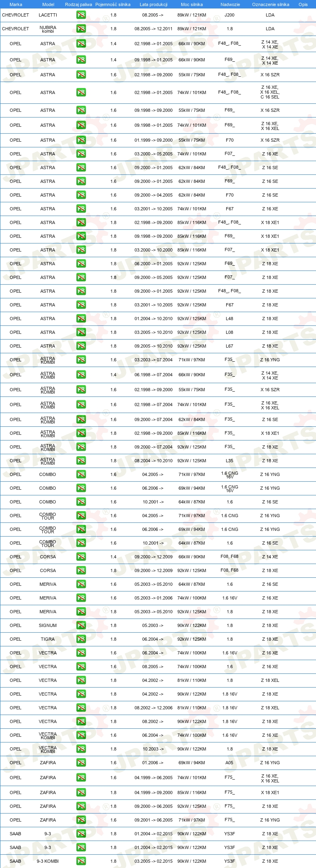Click the fuel icon in the Astra F70 X 16 SZR row

pyautogui.click(x=81, y=140)
